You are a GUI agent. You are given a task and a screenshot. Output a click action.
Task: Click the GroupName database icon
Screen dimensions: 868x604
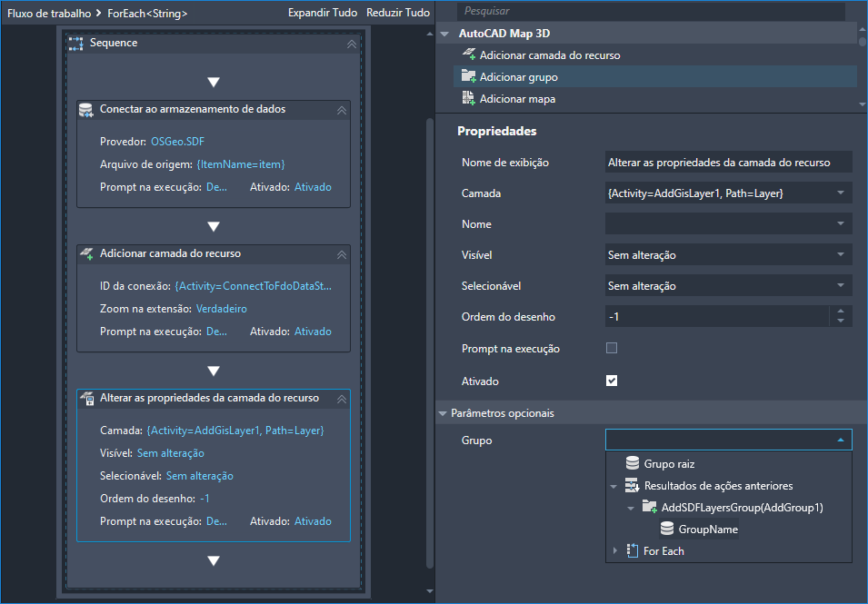pyautogui.click(x=667, y=529)
